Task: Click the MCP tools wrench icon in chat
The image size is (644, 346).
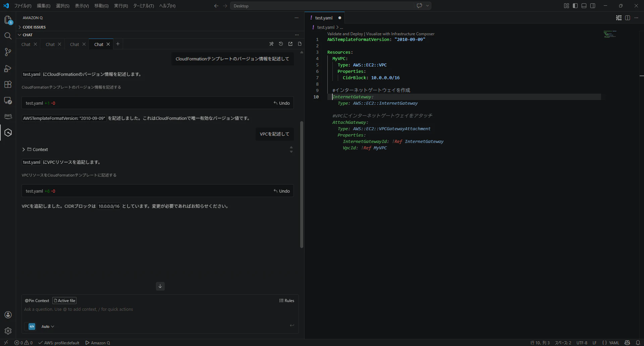Action: pyautogui.click(x=271, y=44)
